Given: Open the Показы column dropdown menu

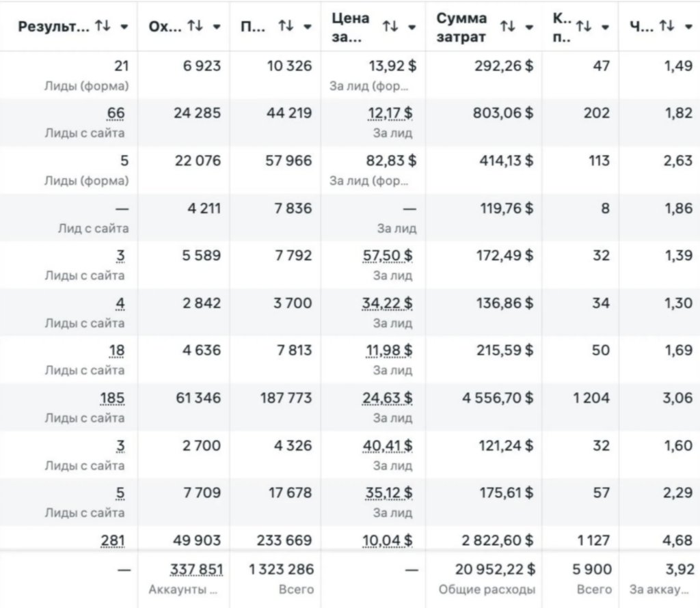Looking at the screenshot, I should pos(308,27).
